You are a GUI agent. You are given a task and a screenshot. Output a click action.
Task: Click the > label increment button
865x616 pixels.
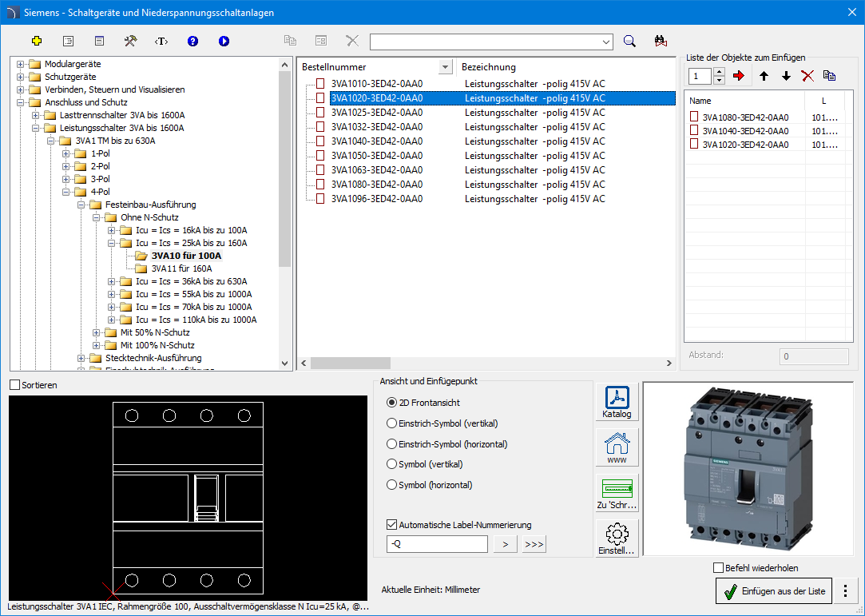(x=506, y=544)
